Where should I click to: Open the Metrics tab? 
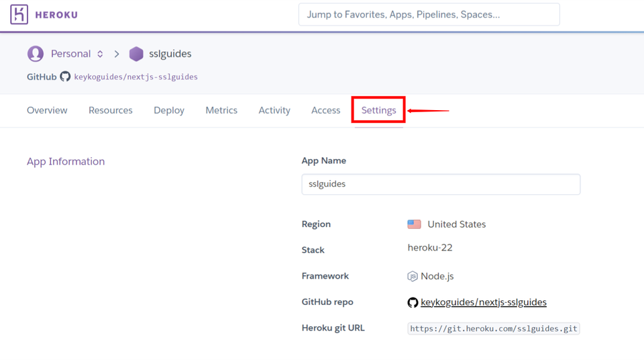221,110
